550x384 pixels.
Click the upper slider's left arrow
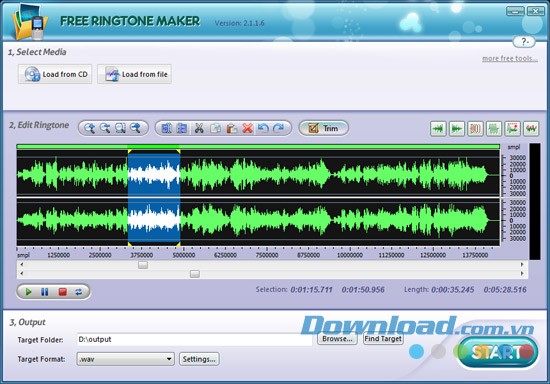click(22, 264)
